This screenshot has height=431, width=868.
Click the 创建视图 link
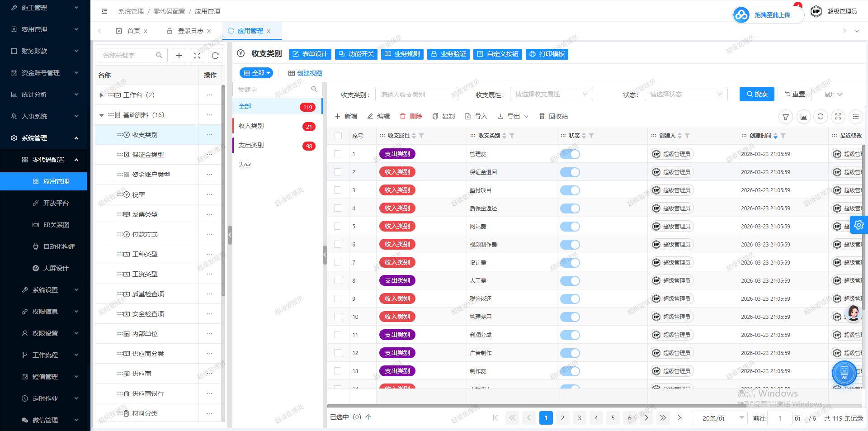coord(305,73)
